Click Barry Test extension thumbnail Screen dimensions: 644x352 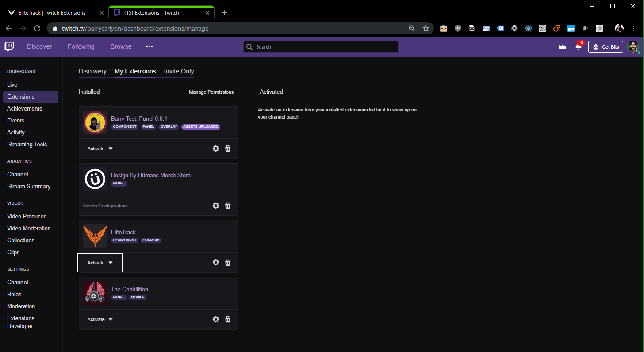[x=95, y=122]
